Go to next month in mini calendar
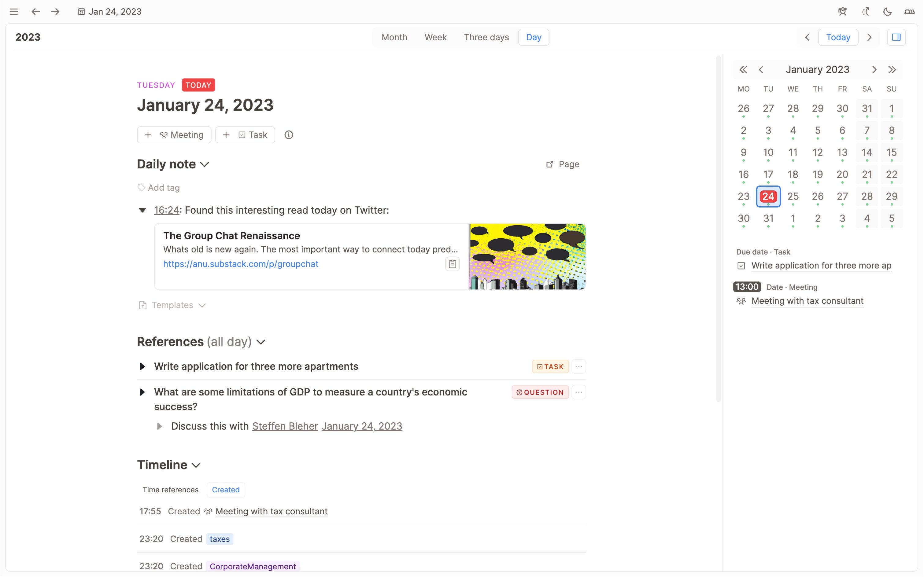This screenshot has width=924, height=577. pyautogui.click(x=874, y=69)
